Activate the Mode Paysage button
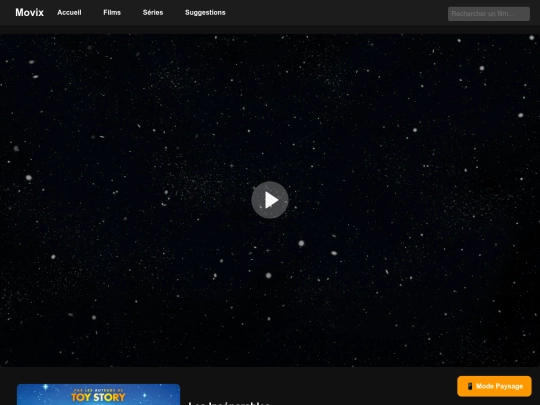 click(494, 386)
